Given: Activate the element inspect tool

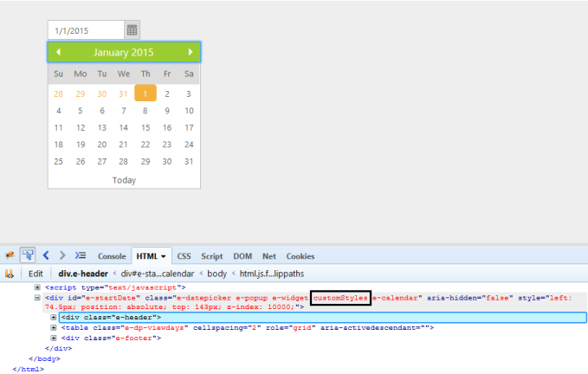Looking at the screenshot, I should (27, 255).
